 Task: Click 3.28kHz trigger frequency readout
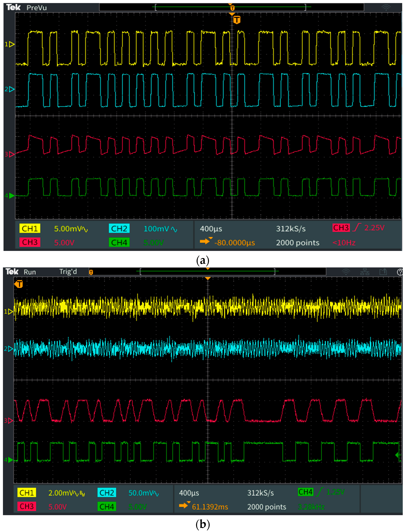(x=311, y=507)
